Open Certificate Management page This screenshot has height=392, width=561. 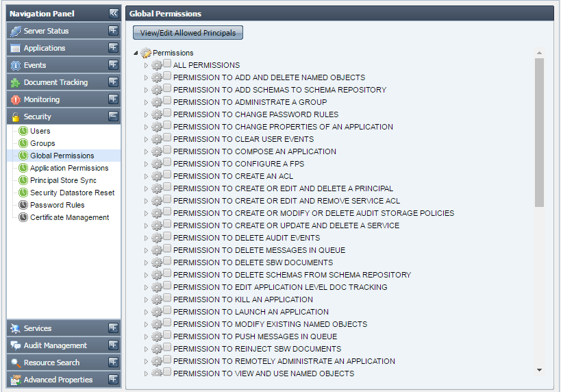pos(70,217)
